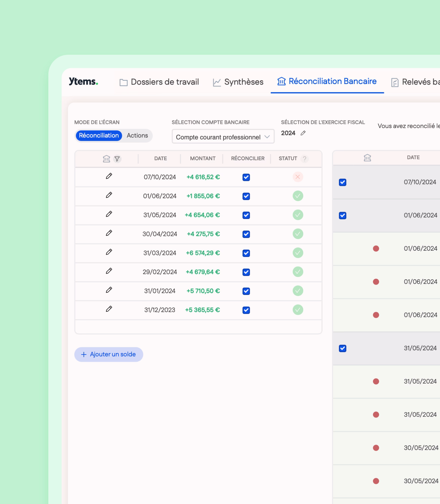Viewport: 440px width, 504px height.
Task: Uncheck reconcile box for +4 616,52 € row
Action: pos(246,177)
